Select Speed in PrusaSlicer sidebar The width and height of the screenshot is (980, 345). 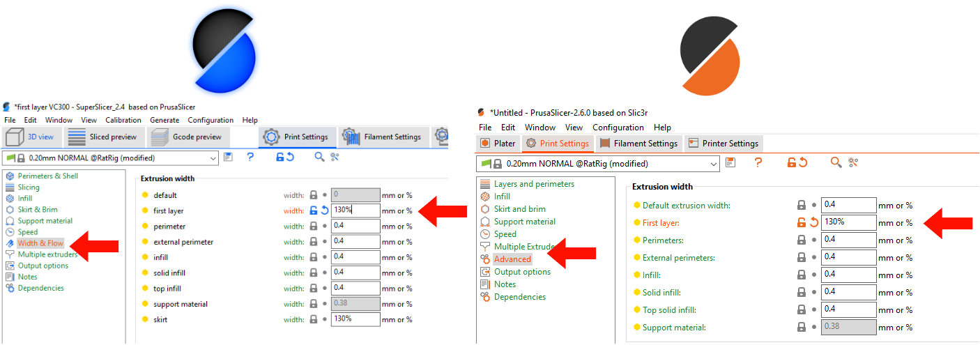pos(505,234)
